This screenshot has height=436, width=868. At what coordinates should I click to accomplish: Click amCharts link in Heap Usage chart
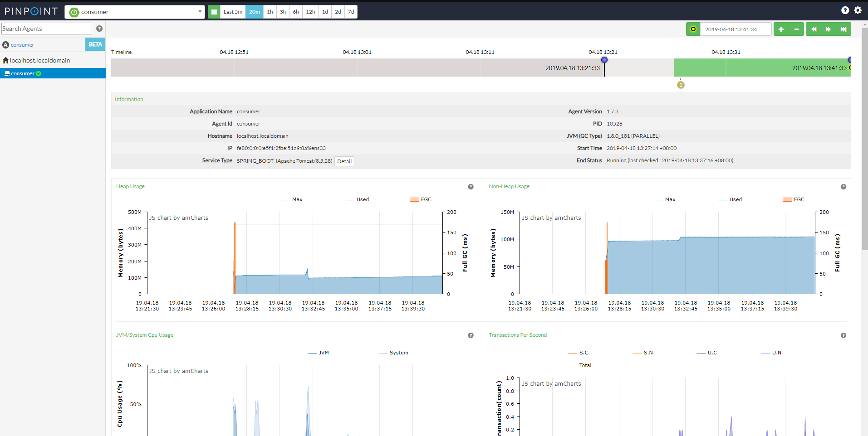179,218
